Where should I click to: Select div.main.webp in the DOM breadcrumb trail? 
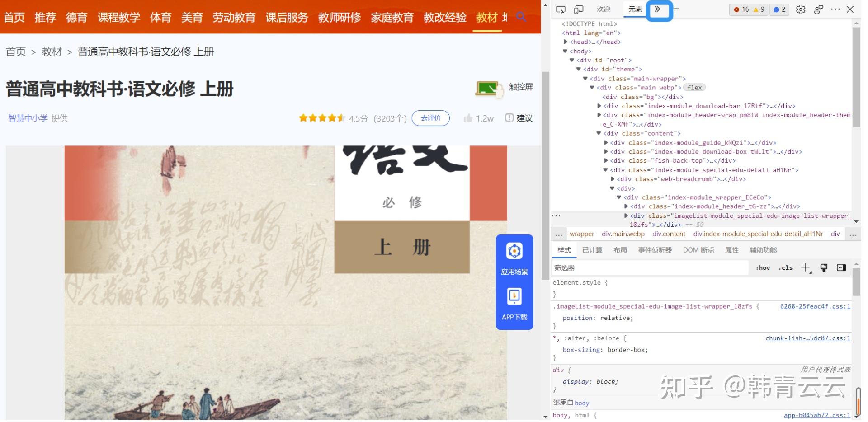pos(623,234)
